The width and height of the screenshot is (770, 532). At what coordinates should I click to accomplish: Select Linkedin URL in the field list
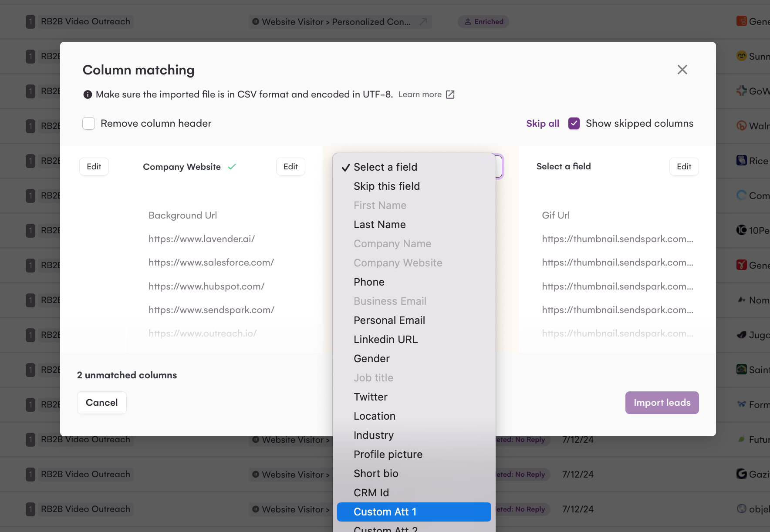pos(414,340)
